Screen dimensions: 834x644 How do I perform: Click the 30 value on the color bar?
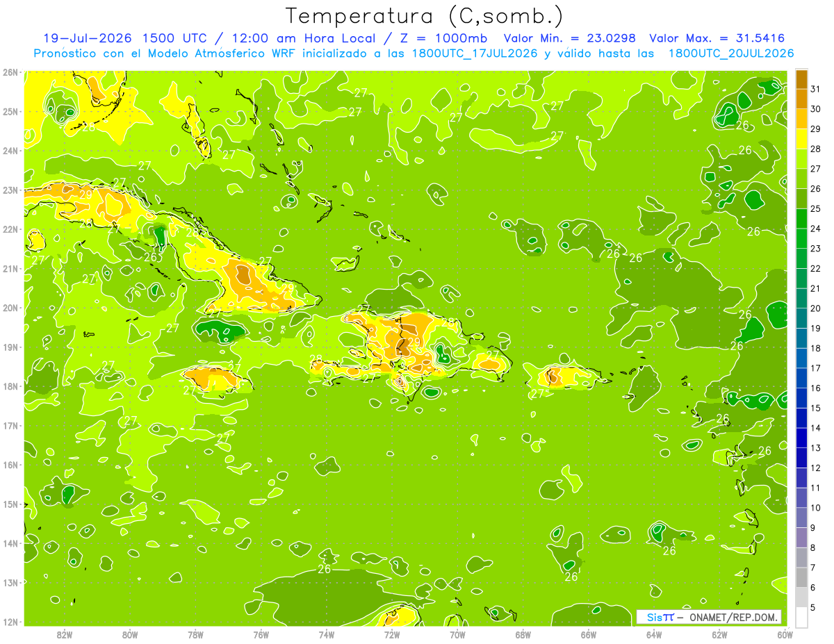[x=816, y=108]
